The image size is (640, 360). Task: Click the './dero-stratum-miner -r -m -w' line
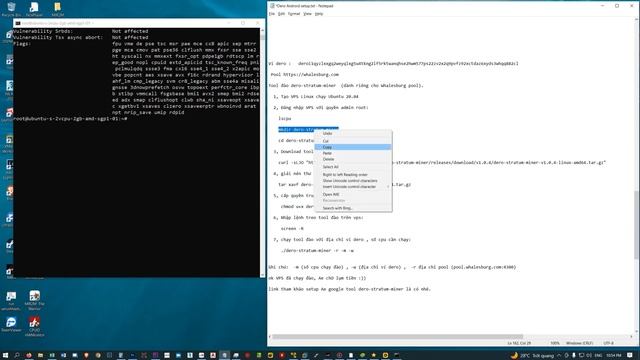pyautogui.click(x=317, y=251)
